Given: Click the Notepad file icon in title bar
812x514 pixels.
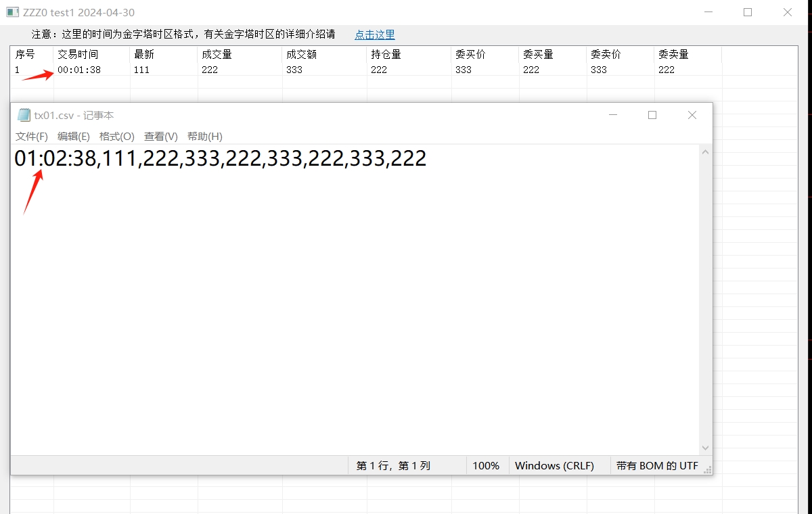Looking at the screenshot, I should pyautogui.click(x=24, y=115).
